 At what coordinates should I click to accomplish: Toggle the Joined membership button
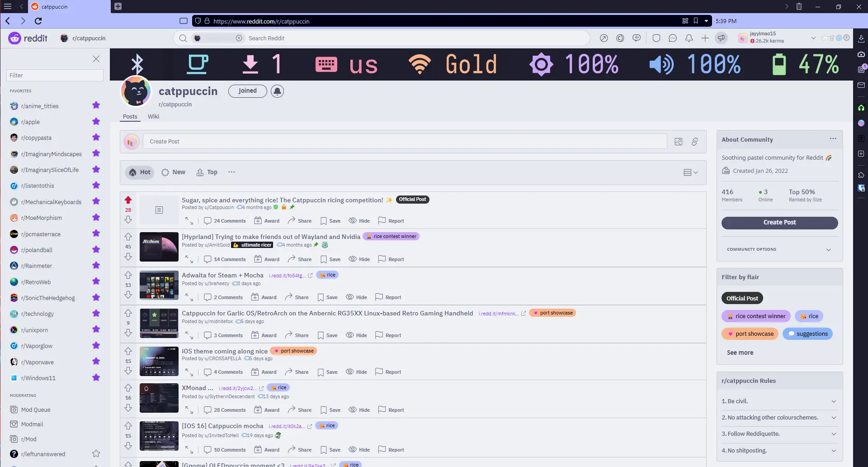click(x=247, y=91)
